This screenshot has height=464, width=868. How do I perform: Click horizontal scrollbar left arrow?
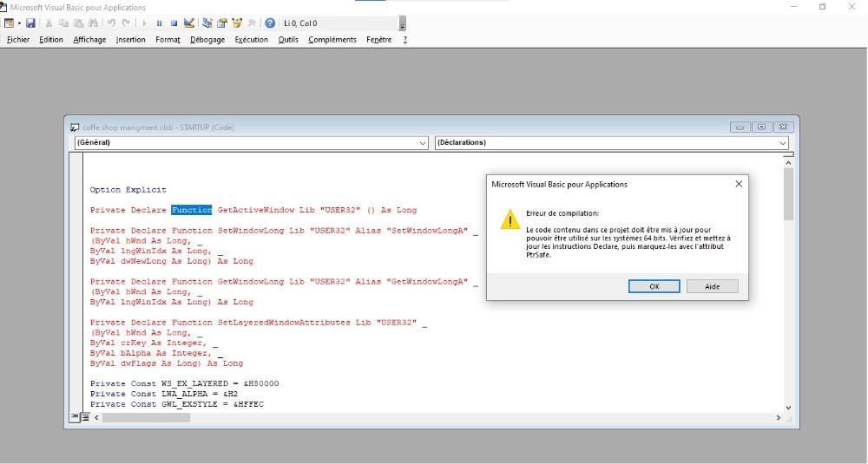point(96,417)
